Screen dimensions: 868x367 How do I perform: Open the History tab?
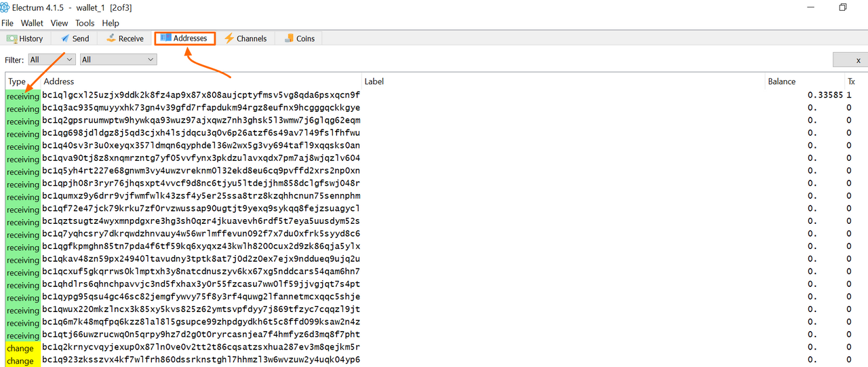[x=25, y=39]
